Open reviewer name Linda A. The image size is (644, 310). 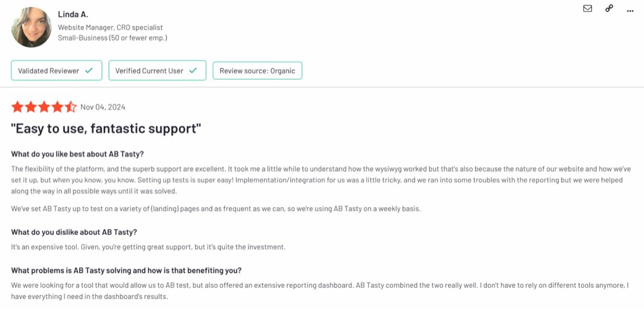[73, 14]
